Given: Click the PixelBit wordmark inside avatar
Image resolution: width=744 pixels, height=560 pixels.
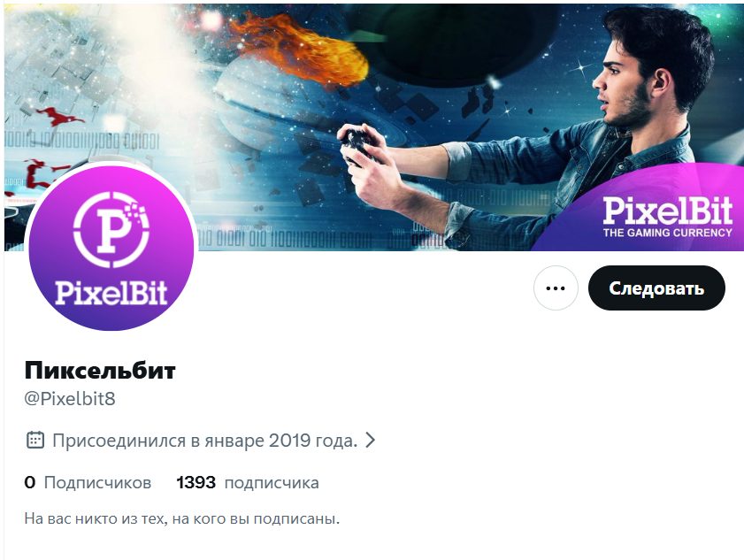Looking at the screenshot, I should [111, 292].
